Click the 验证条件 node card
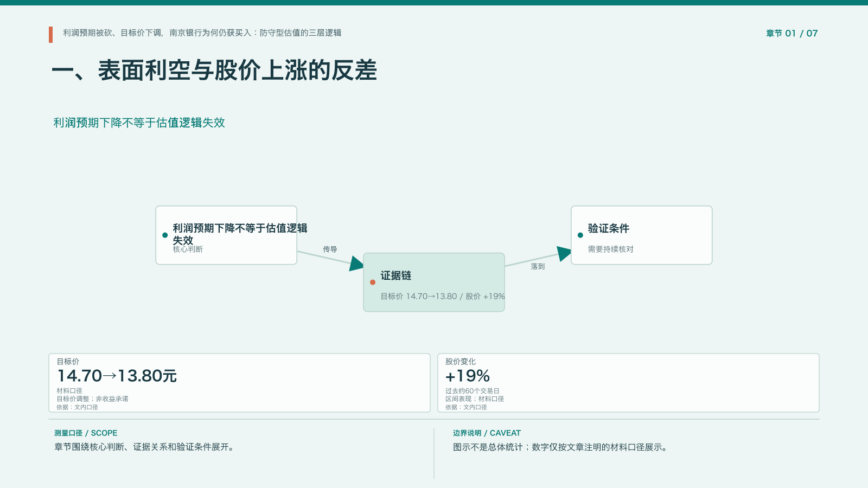Image resolution: width=868 pixels, height=488 pixels. 641,235
